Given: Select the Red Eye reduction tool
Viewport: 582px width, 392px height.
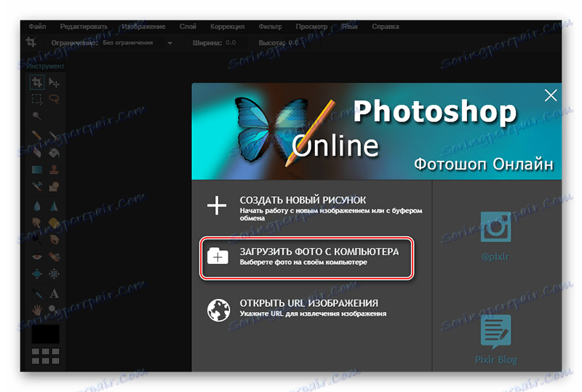Looking at the screenshot, I should (x=37, y=257).
